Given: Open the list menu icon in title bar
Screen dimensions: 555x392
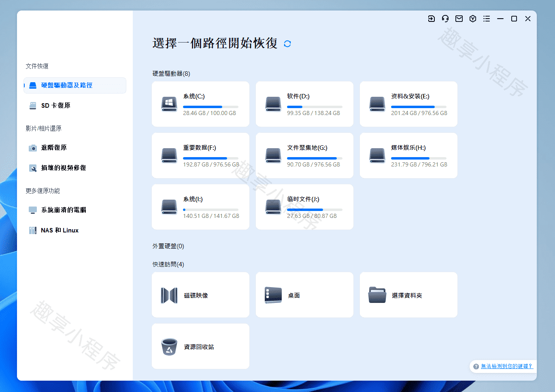Looking at the screenshot, I should [487, 19].
